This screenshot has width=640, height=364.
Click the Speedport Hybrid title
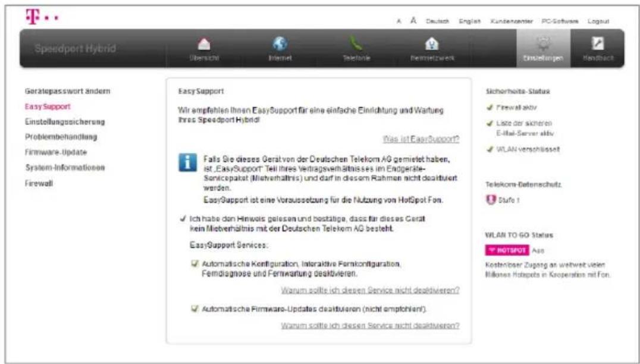[75, 49]
